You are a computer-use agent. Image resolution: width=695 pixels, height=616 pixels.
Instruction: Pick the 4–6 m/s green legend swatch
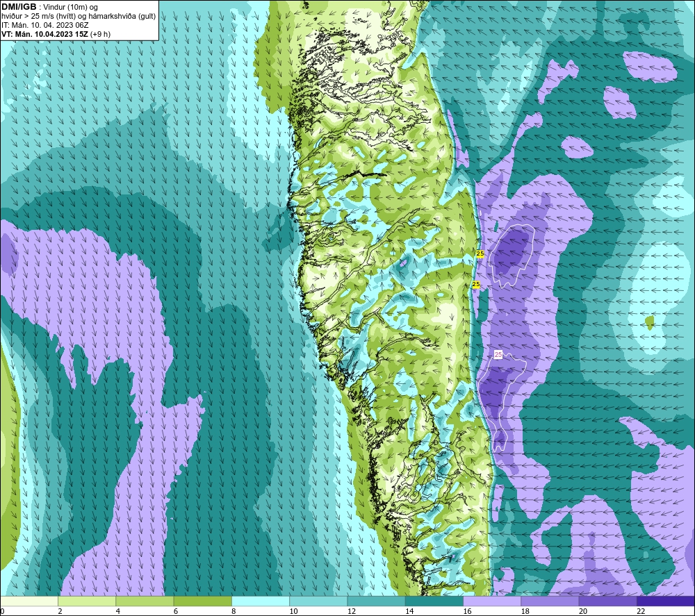tap(145, 601)
